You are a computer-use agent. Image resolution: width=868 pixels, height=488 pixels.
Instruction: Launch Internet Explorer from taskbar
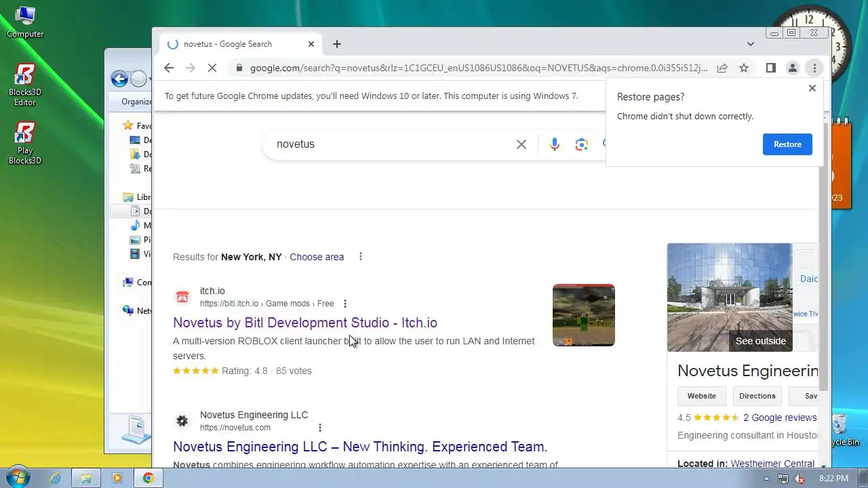pyautogui.click(x=55, y=478)
